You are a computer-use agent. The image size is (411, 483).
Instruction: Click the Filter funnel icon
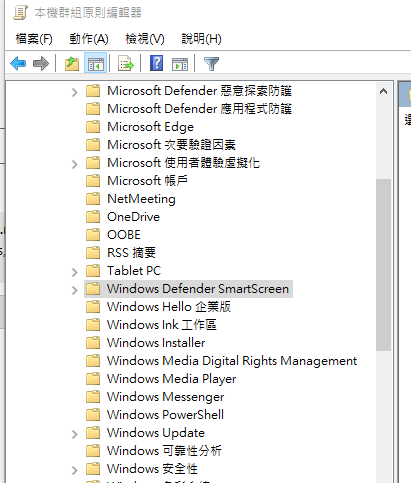(x=211, y=63)
